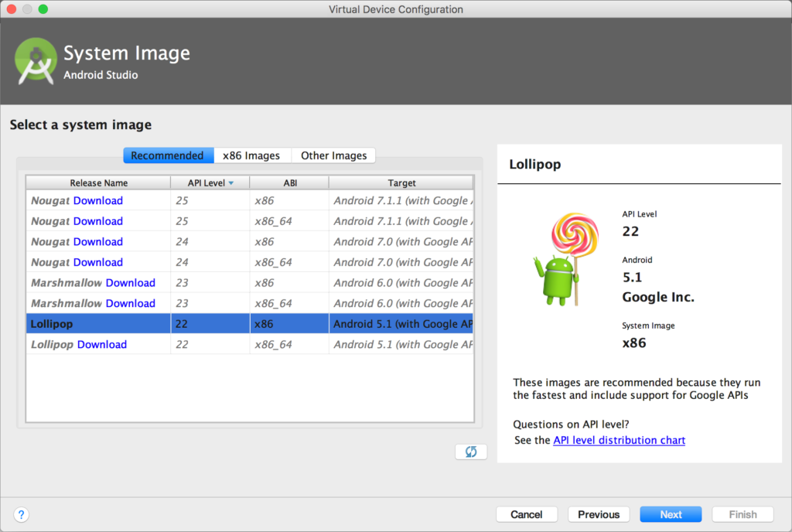Click the ABI column header
Screen dimensions: 792x532
tap(289, 182)
